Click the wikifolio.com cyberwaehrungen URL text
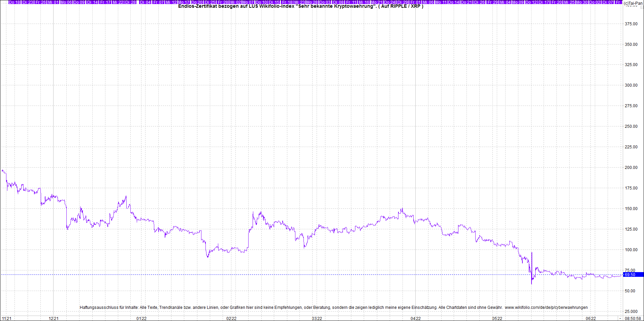Image resolution: width=644 pixels, height=321 pixels. [546, 308]
